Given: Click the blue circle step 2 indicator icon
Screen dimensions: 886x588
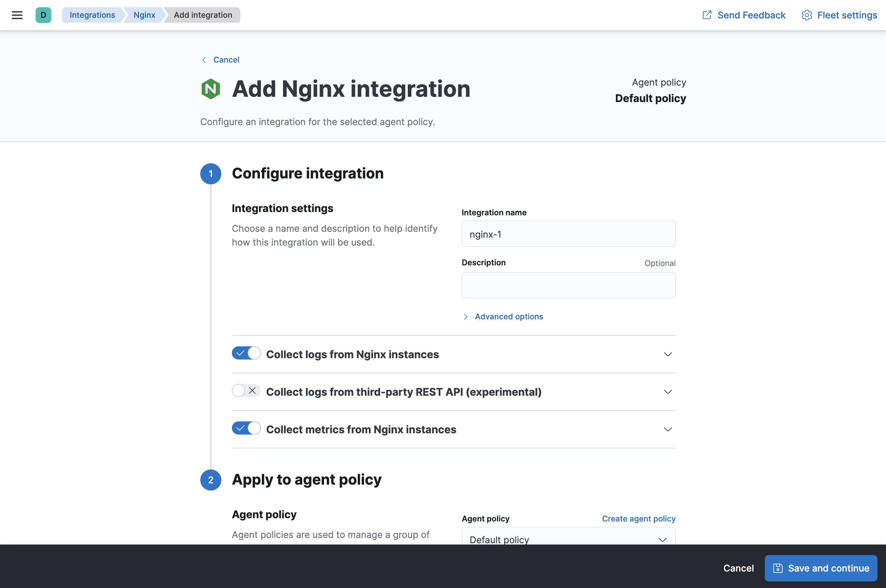Looking at the screenshot, I should point(210,480).
